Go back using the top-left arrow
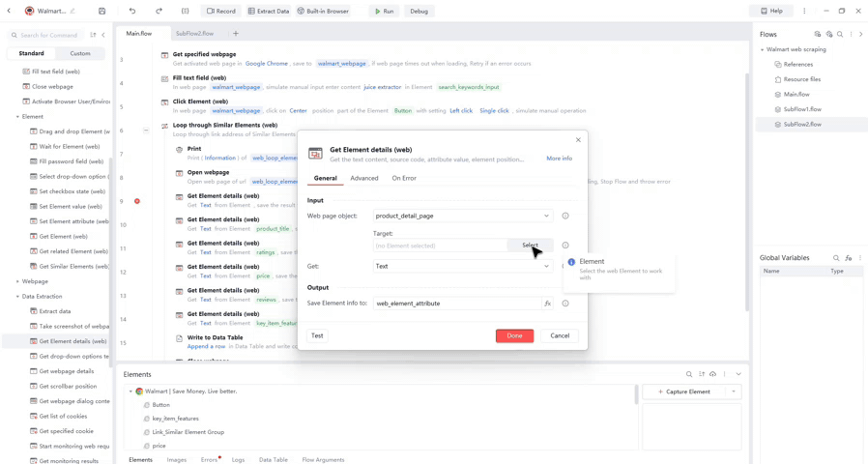This screenshot has height=464, width=868. 9,11
